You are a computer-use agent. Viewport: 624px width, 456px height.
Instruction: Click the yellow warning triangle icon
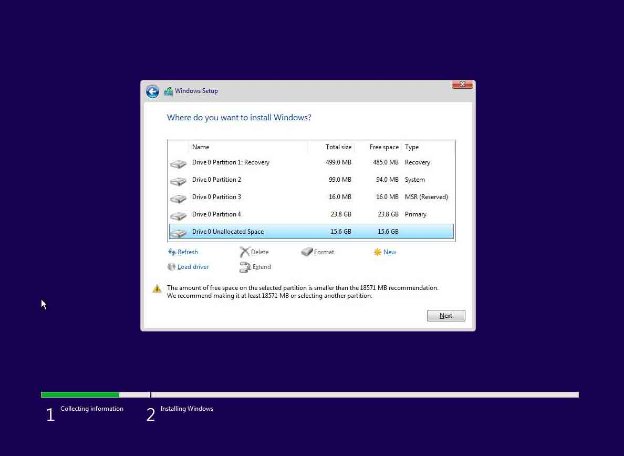click(157, 289)
